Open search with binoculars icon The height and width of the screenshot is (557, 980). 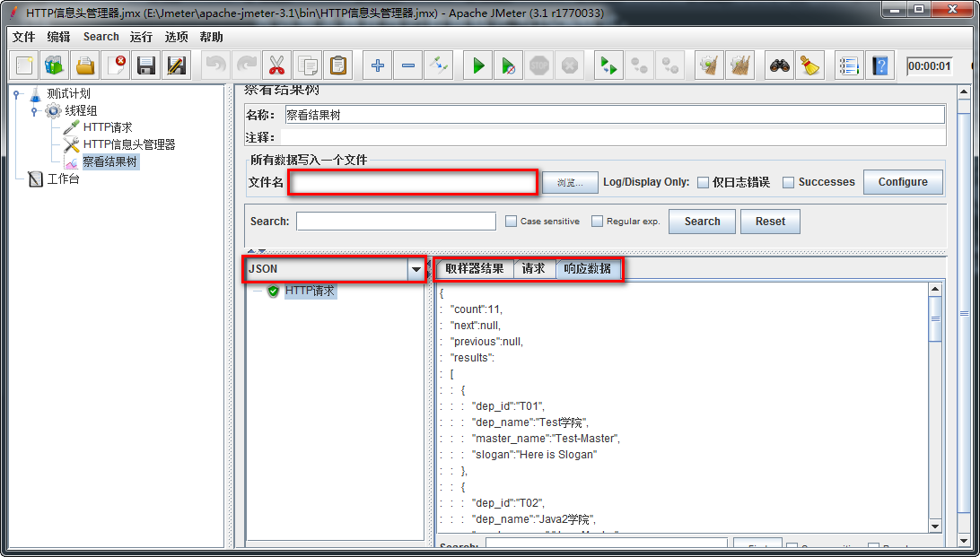coord(779,65)
